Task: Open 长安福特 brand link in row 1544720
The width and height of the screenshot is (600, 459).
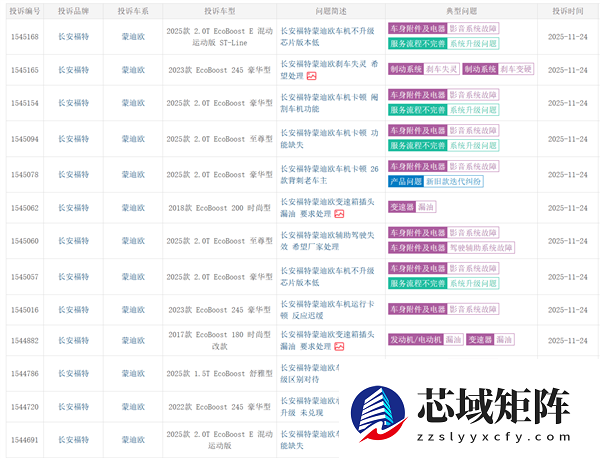Action: click(73, 407)
